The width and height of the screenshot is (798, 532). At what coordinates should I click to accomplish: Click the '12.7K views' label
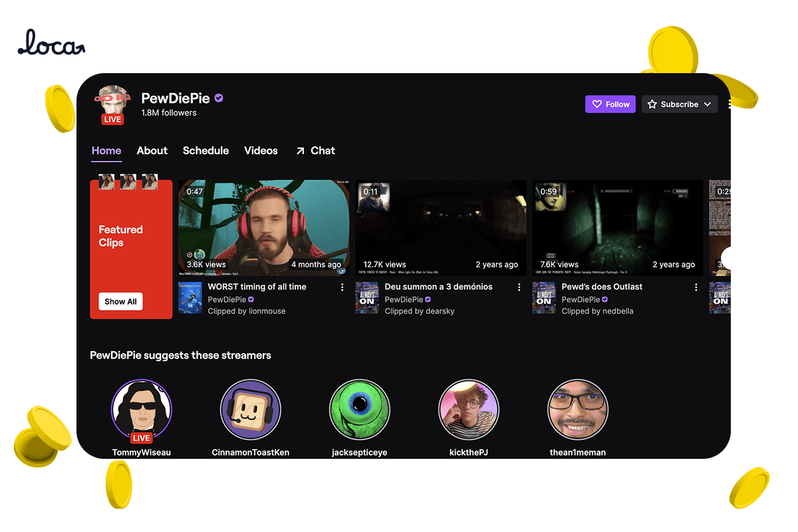tap(384, 265)
